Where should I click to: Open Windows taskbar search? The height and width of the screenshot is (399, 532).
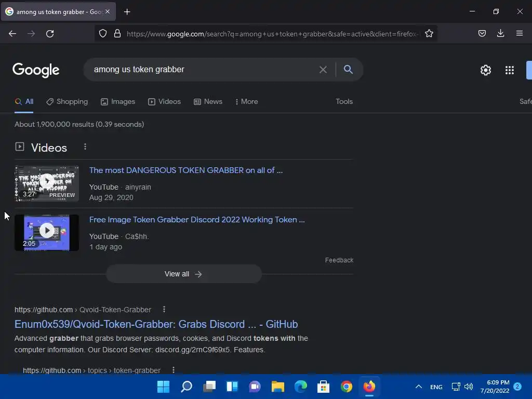187,387
